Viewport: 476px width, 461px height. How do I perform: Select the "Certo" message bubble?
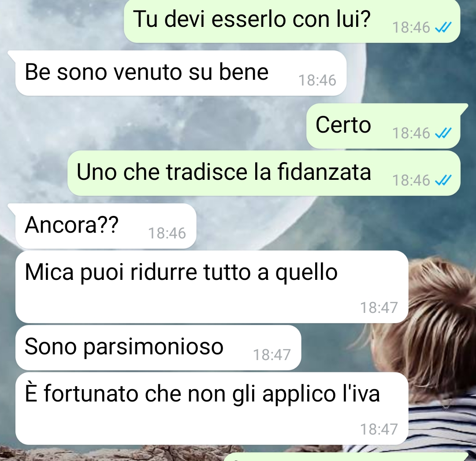pyautogui.click(x=383, y=126)
